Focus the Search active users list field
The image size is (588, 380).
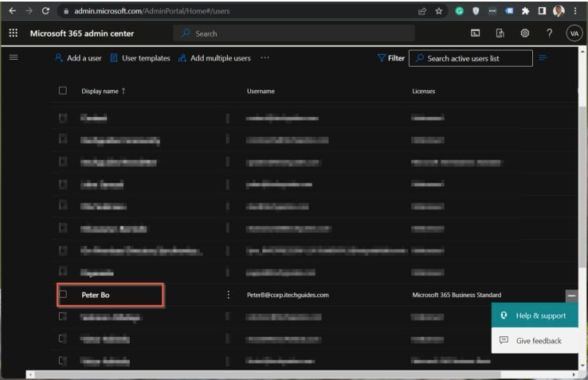pyautogui.click(x=471, y=58)
